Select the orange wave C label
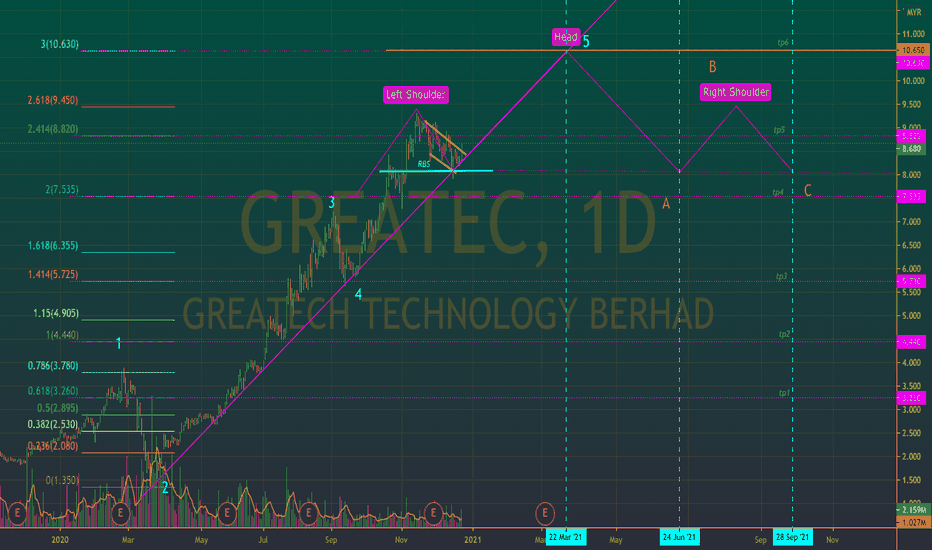 [807, 190]
